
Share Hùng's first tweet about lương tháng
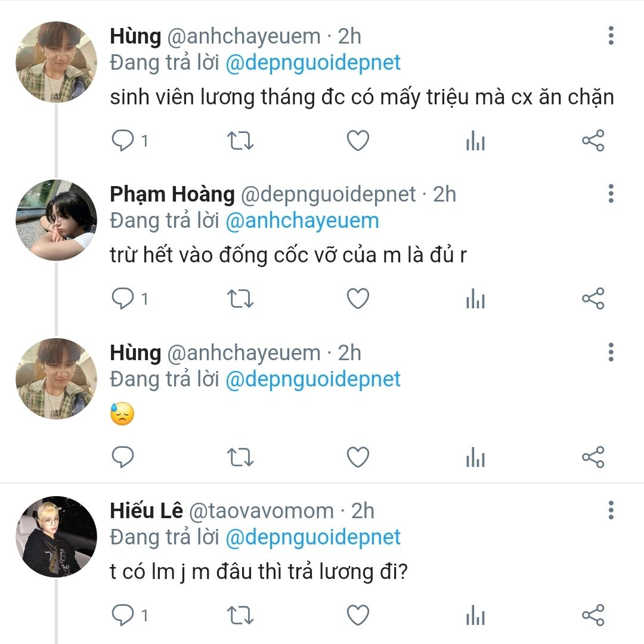[x=593, y=141]
